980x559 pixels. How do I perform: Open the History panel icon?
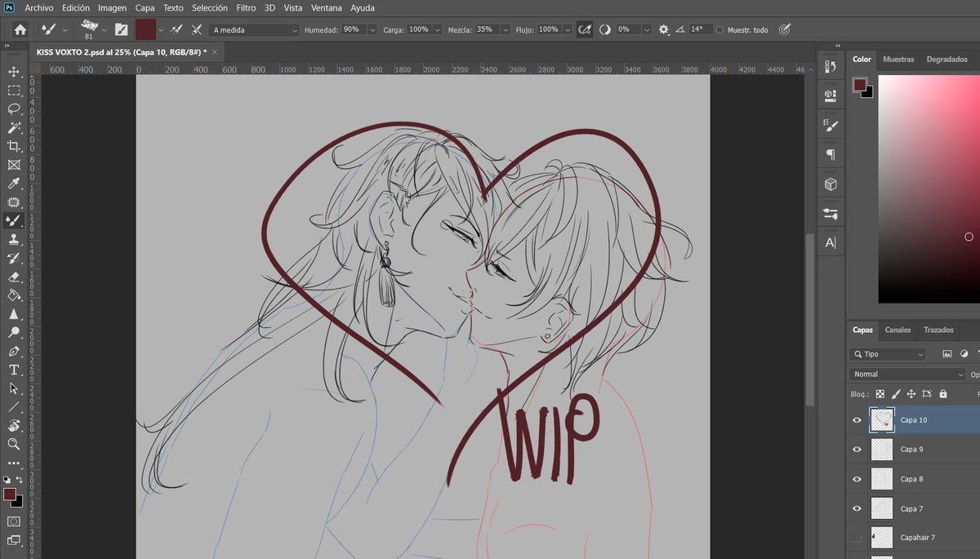(x=831, y=67)
